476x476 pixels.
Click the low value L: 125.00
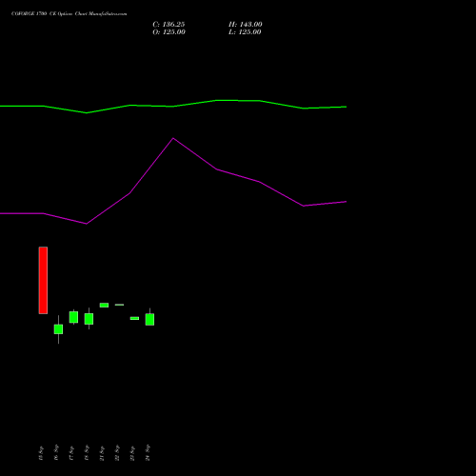pyautogui.click(x=245, y=32)
